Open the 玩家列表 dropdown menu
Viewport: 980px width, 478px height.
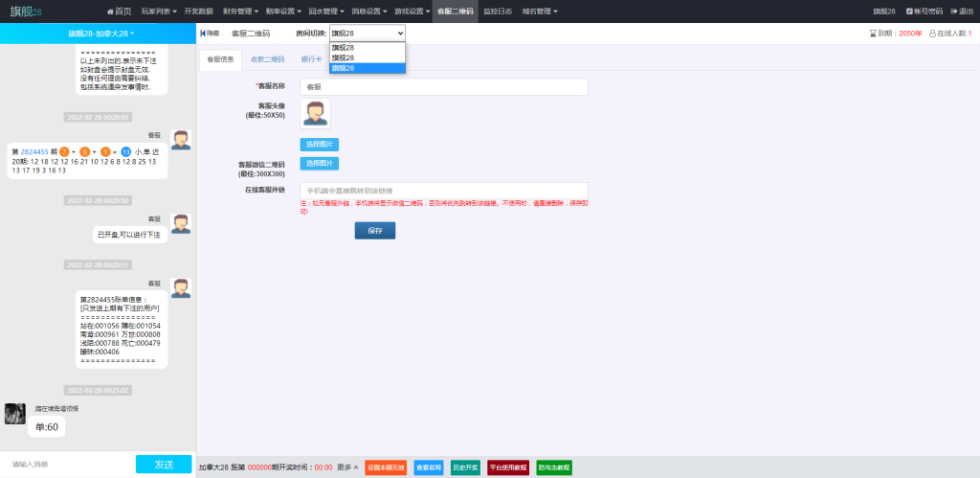pos(159,11)
